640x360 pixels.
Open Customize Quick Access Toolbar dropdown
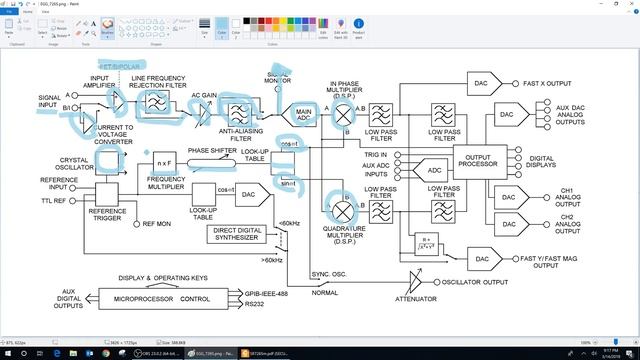(x=34, y=4)
